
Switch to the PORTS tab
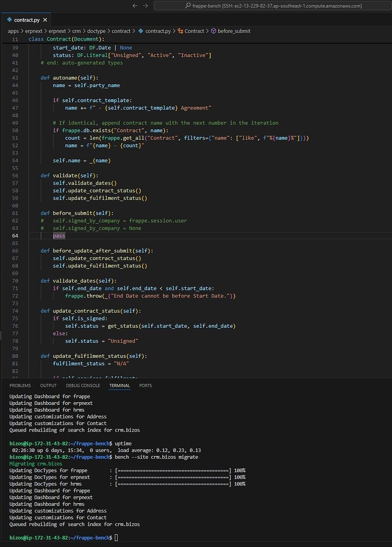point(145,386)
